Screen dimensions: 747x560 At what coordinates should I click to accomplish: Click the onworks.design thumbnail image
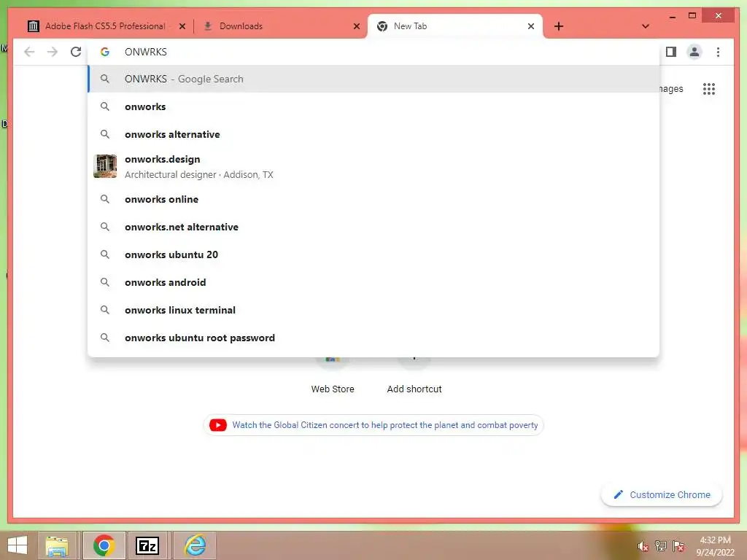tap(105, 166)
